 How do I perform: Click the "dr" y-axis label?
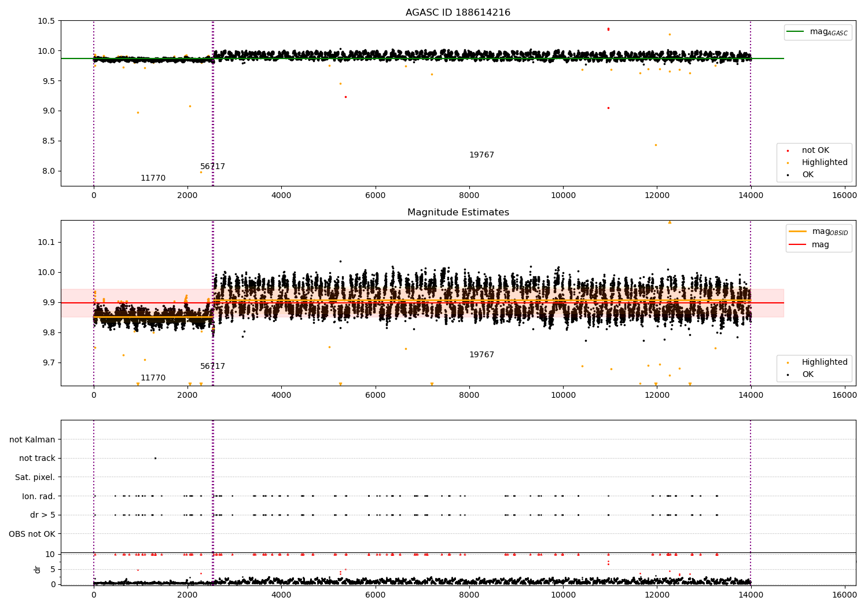38,569
